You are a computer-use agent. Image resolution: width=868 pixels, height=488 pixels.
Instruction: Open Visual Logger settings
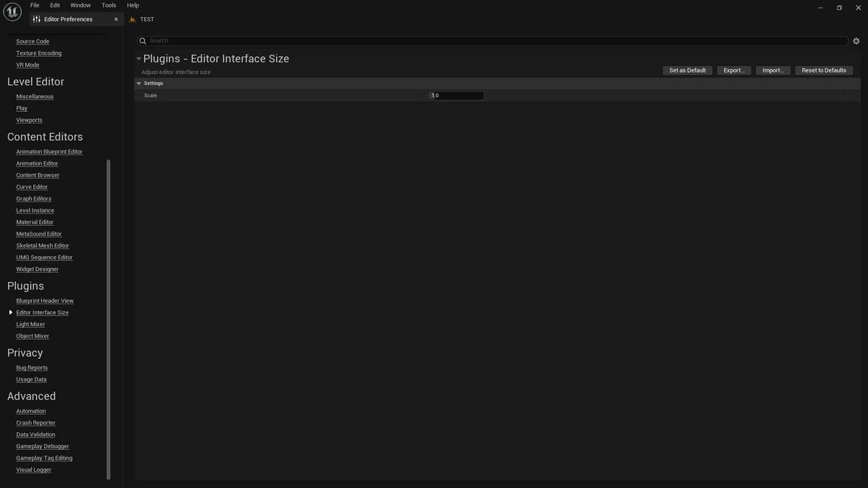[x=34, y=470]
